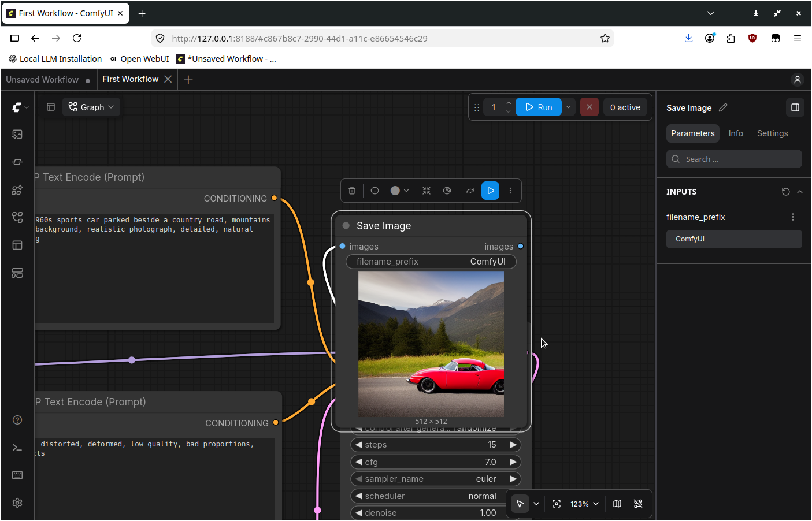
Task: Open the node color picker dropdown
Action: coord(399,191)
